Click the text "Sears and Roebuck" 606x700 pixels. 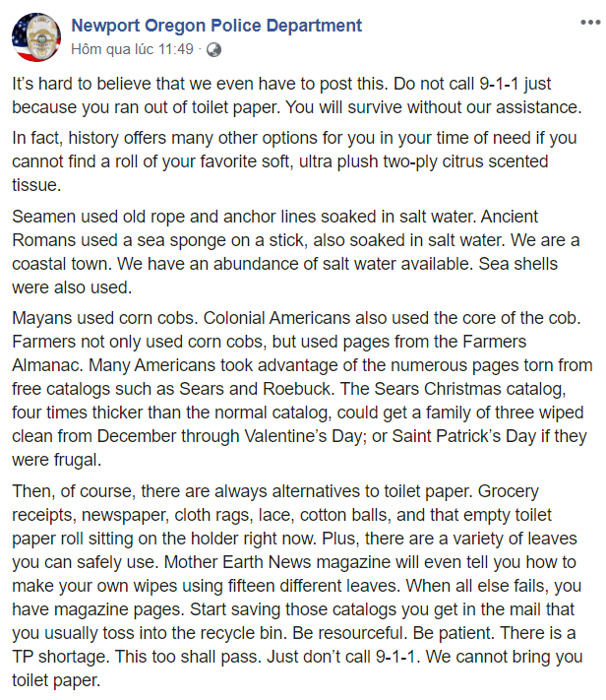(256, 389)
